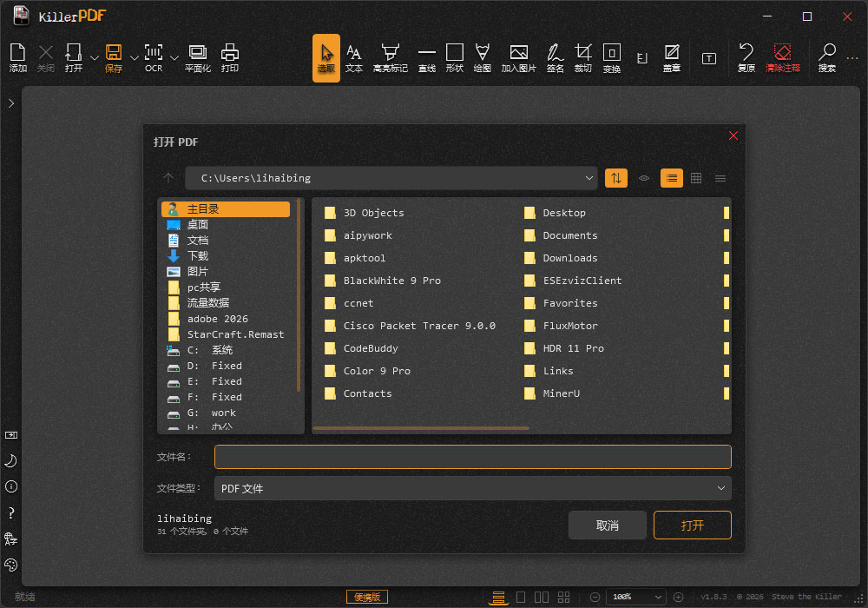Click the 加入图片 (Insert Image) tool
This screenshot has height=608, width=868.
coord(519,57)
